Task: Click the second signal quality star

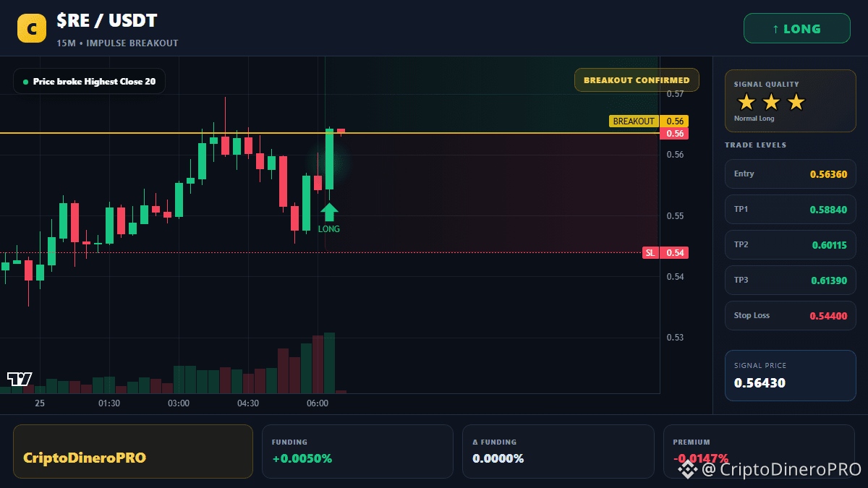Action: click(x=771, y=102)
